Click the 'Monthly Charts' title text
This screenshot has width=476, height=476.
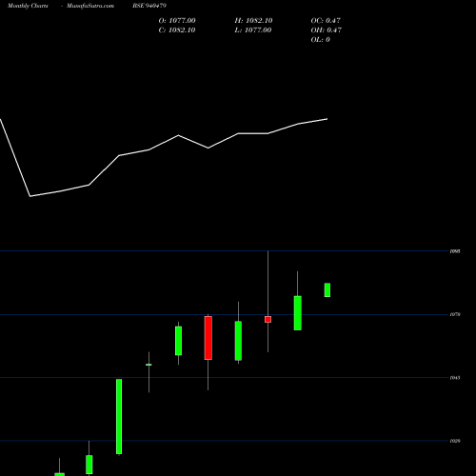[x=28, y=6]
